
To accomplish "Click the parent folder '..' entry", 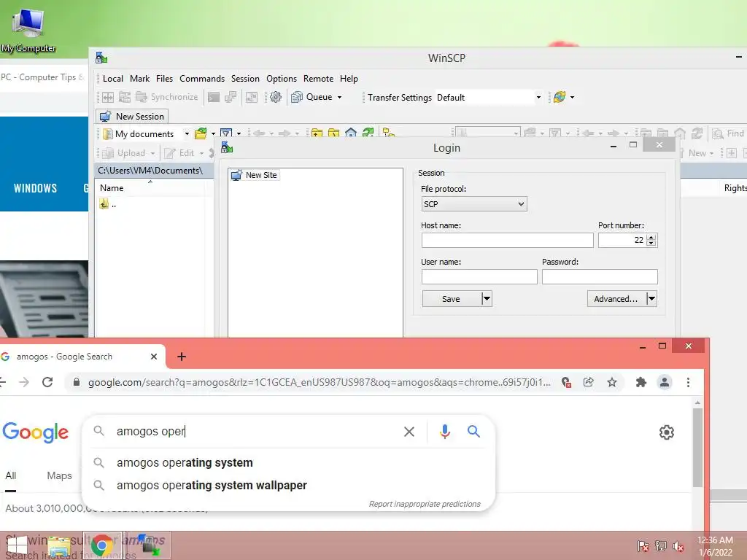I will point(108,204).
